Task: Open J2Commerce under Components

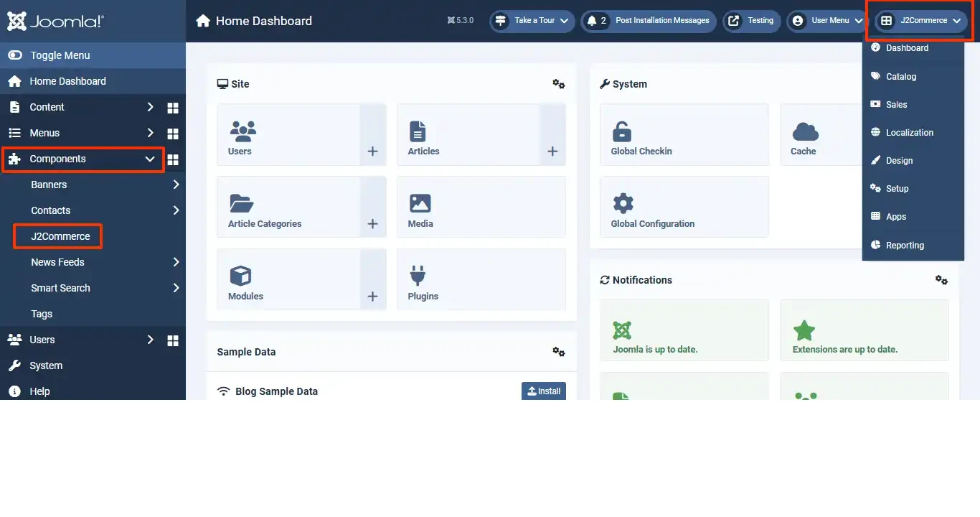Action: [x=60, y=236]
